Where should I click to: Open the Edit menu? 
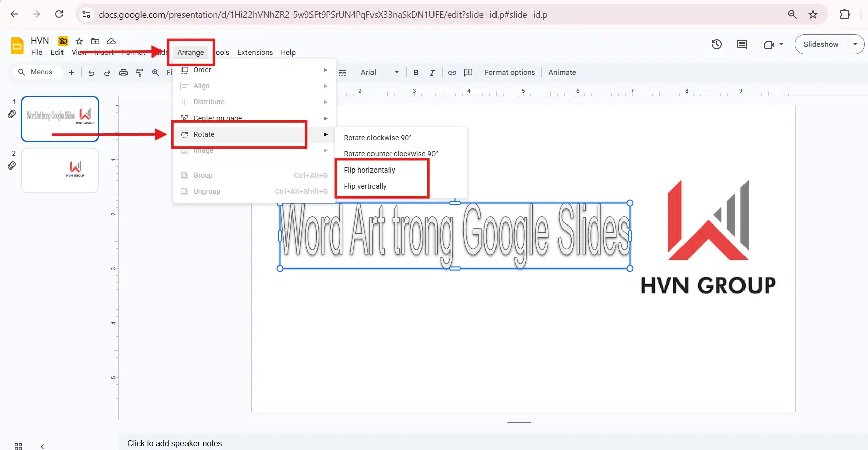(x=57, y=52)
